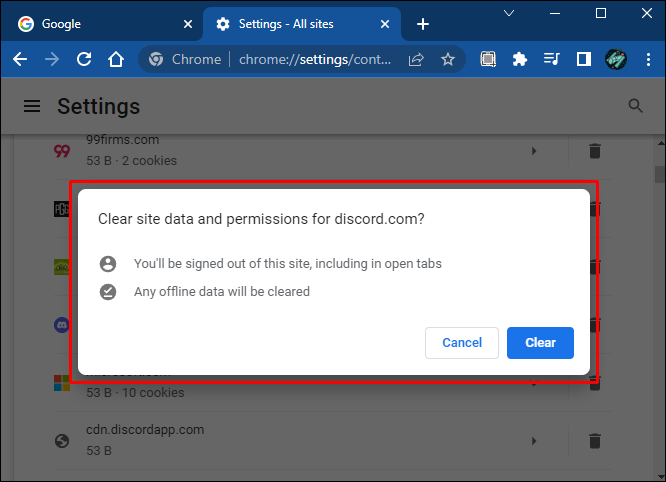
Task: Close the Google tab
Action: (187, 24)
